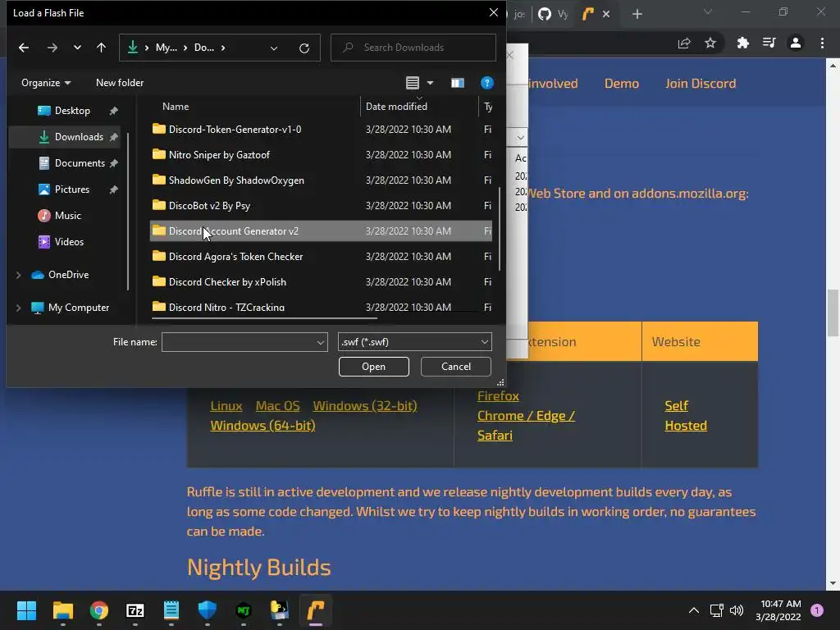Click the Search Downloads field
The image size is (840, 630).
coord(413,48)
